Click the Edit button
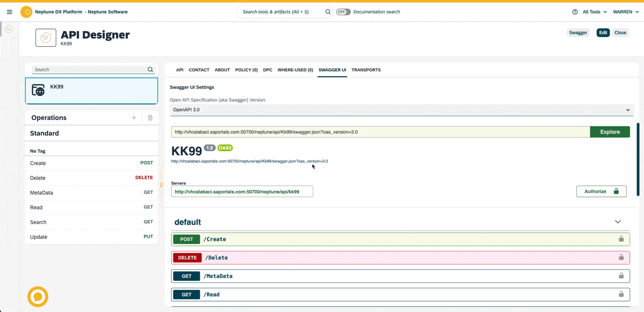Image resolution: width=644 pixels, height=312 pixels. coord(603,33)
